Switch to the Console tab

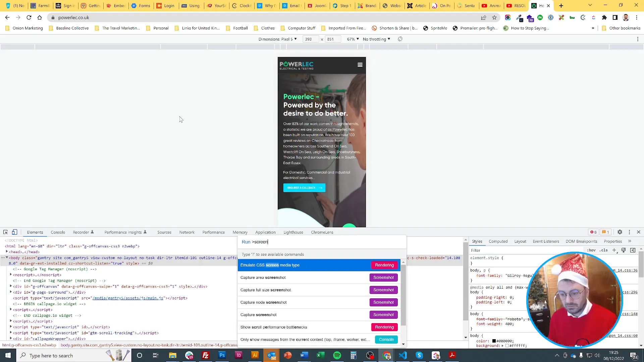58,232
